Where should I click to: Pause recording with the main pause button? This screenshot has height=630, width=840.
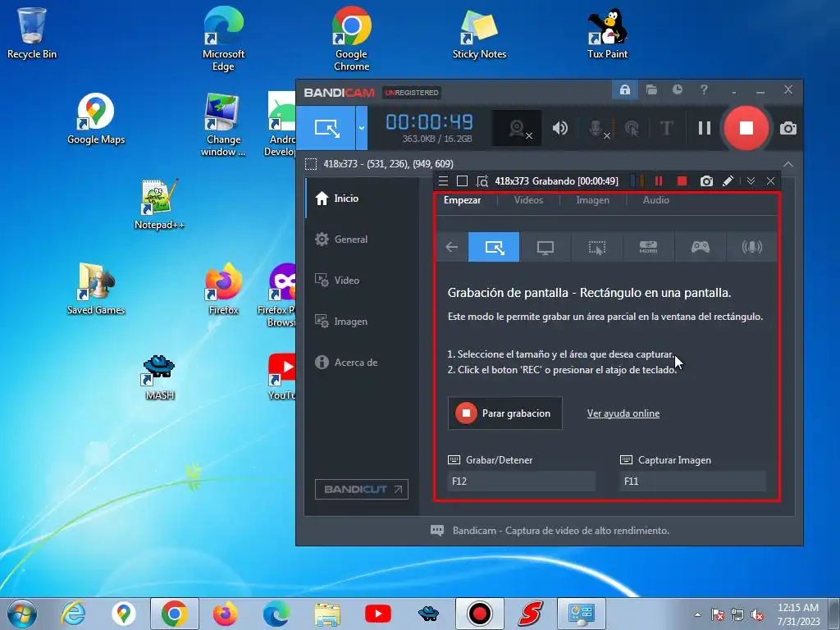point(705,128)
